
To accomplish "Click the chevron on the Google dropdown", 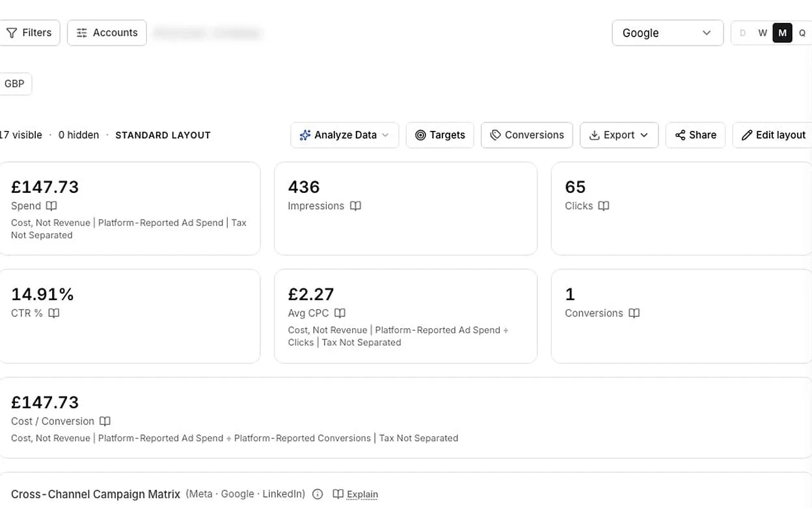I will click(x=707, y=33).
